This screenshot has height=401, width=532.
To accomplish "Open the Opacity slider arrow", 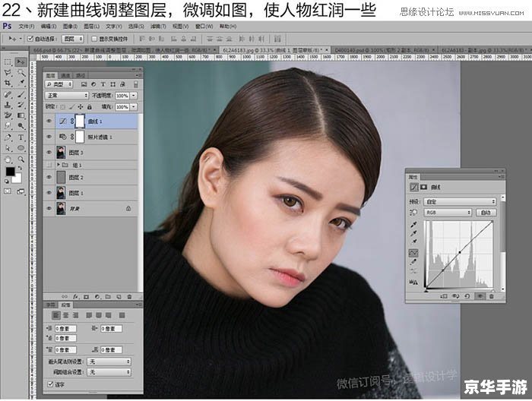I will [134, 96].
